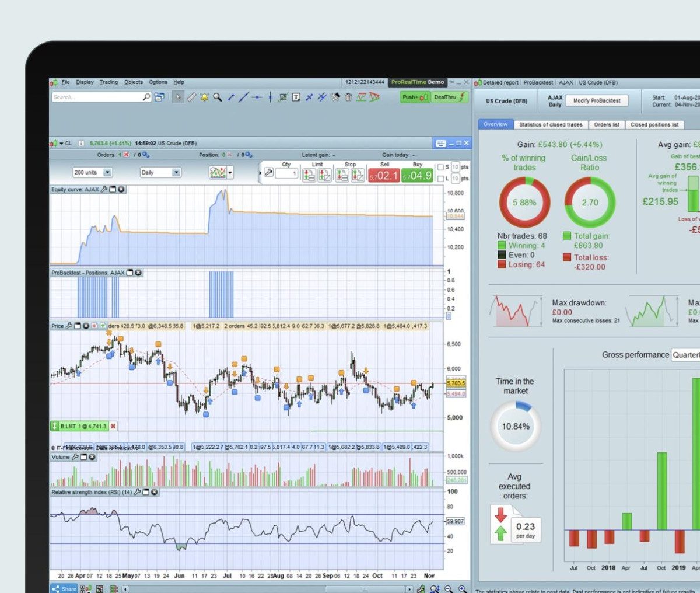Choose the text annotation tool
The width and height of the screenshot is (700, 593).
tap(296, 97)
